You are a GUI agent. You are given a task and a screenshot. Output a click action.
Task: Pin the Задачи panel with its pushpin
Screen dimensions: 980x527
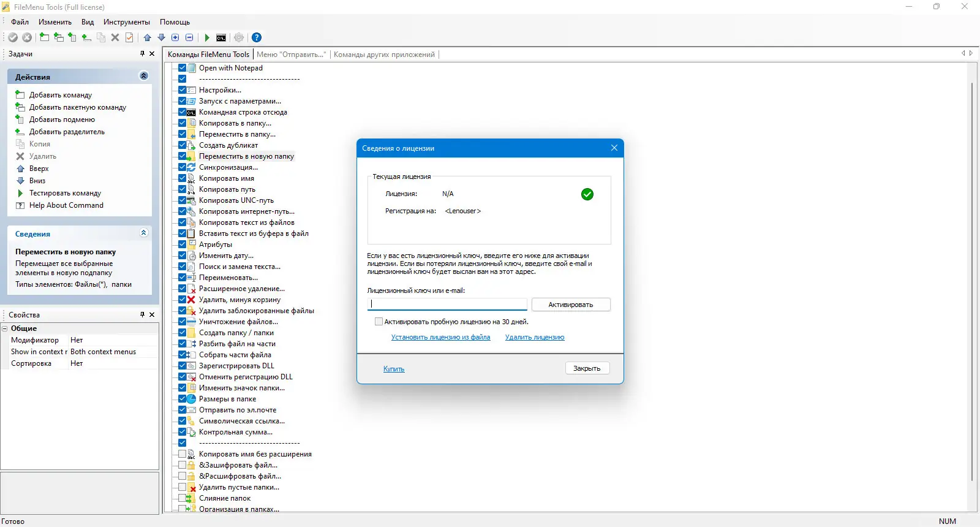(x=142, y=54)
